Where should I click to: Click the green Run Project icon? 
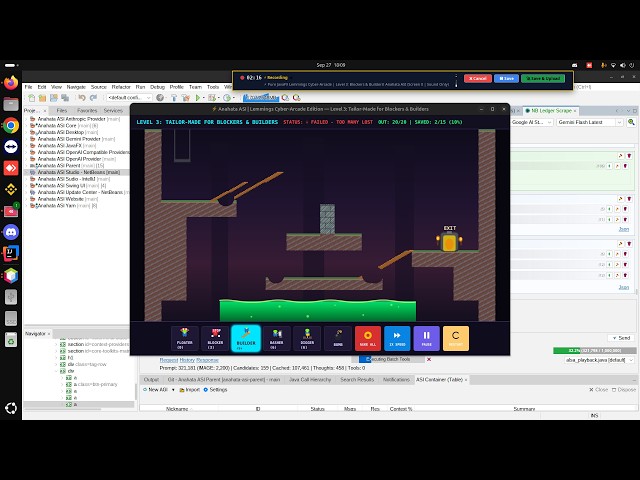tap(198, 98)
